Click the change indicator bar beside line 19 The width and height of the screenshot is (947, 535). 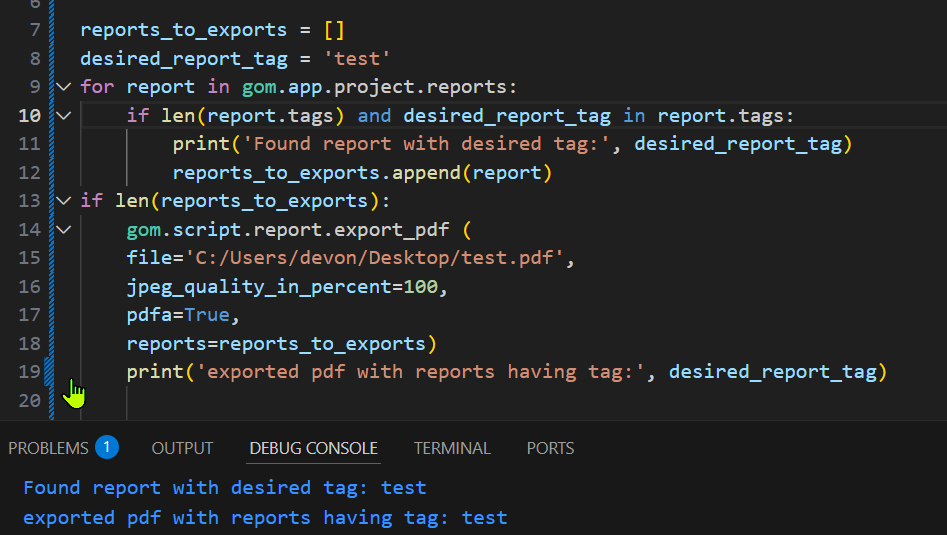coord(48,372)
